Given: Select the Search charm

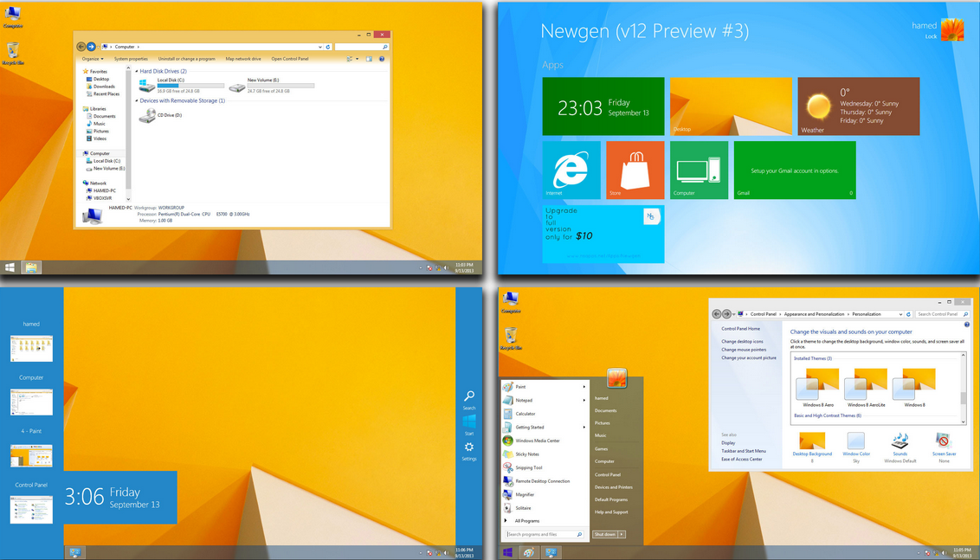Looking at the screenshot, I should coord(468,399).
